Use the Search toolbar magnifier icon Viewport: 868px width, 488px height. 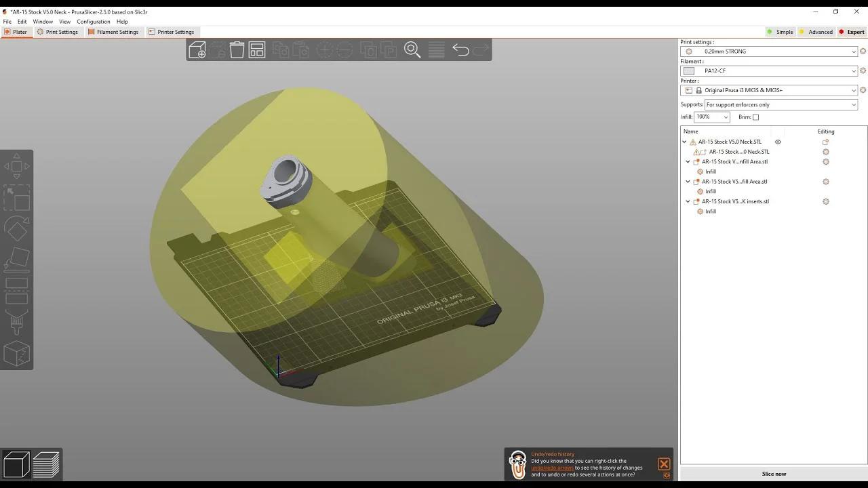(x=412, y=49)
